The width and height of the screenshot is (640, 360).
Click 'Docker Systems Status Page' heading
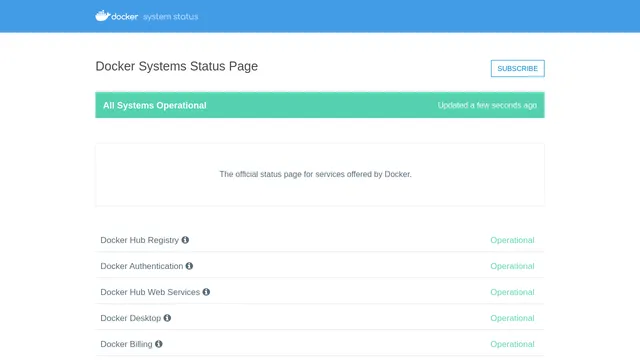tap(177, 66)
